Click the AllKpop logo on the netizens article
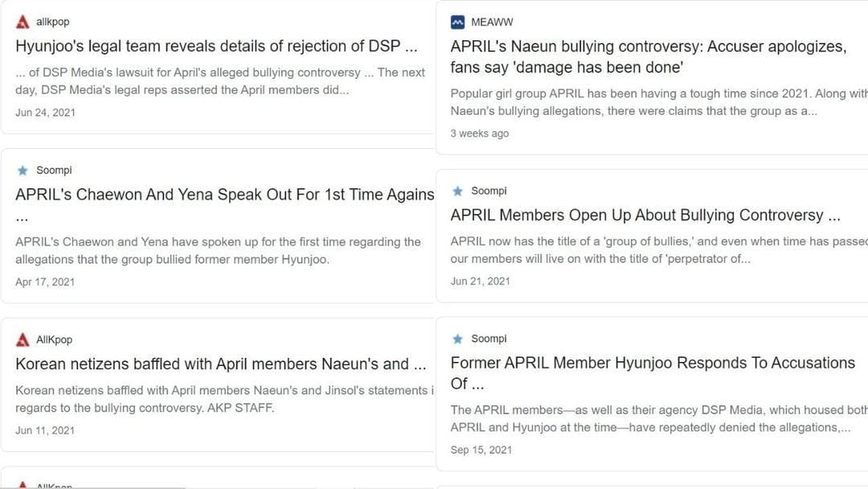Screen dimensions: 868x489 pos(23,339)
